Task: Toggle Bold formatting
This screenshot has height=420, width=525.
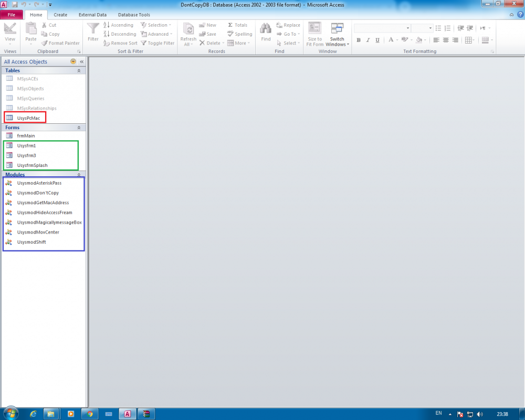Action: coord(359,40)
